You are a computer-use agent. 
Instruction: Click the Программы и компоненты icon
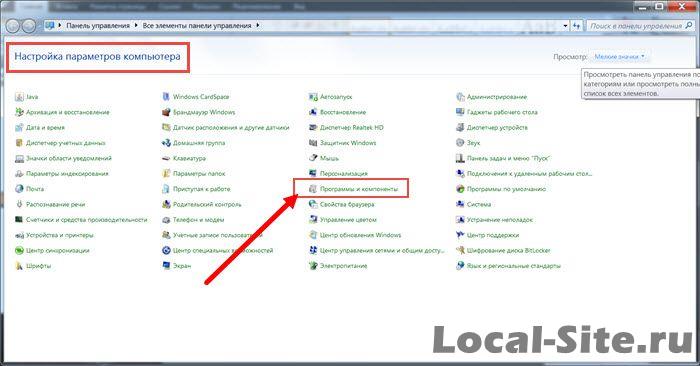[313, 189]
